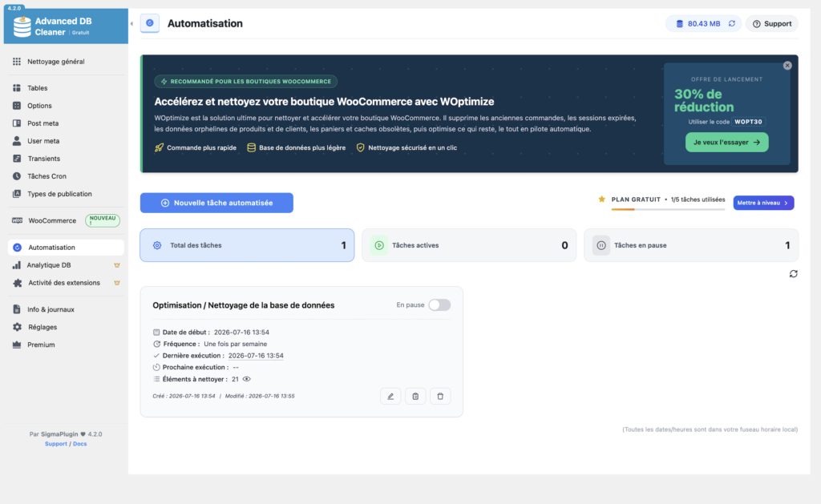
Task: Click the 30% de réduction offer heading
Action: pos(704,101)
